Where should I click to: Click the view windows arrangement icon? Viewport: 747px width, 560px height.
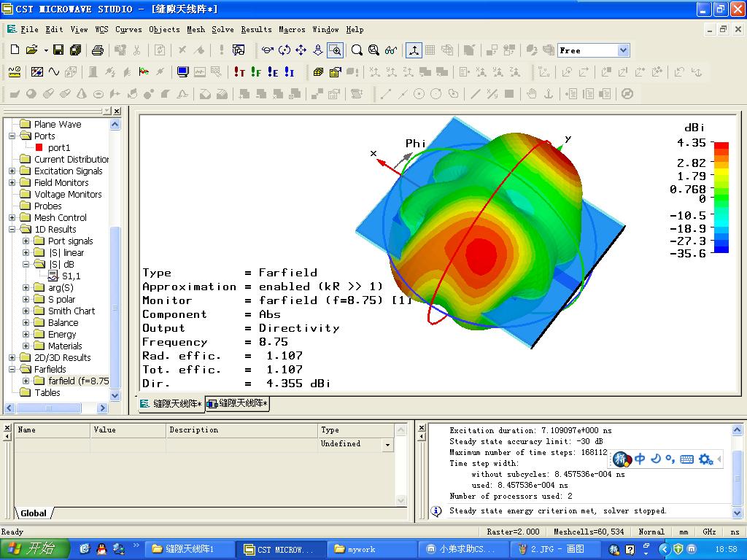pyautogui.click(x=239, y=50)
